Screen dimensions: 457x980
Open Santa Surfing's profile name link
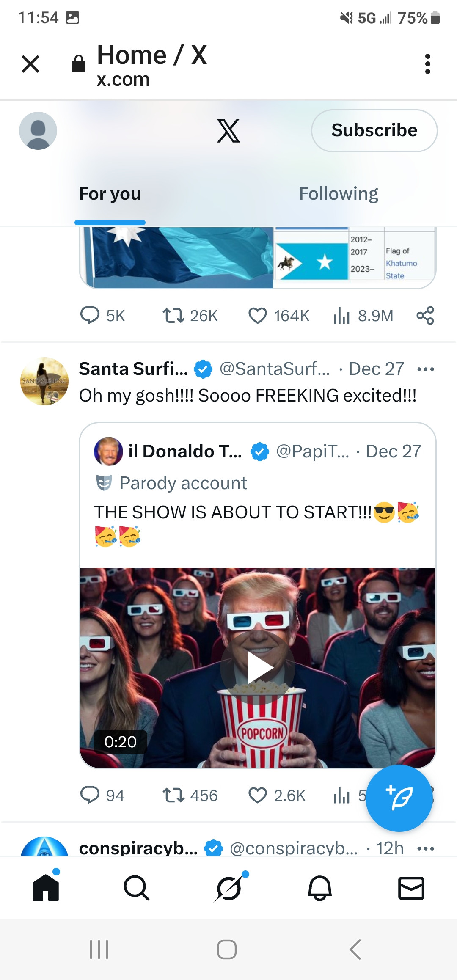[133, 369]
